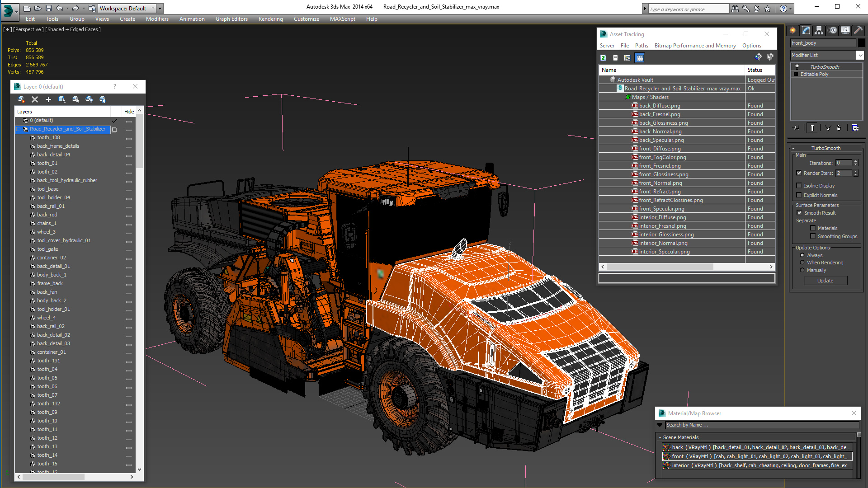The height and width of the screenshot is (488, 868).
Task: Click Delete layer X icon
Action: 35,99
